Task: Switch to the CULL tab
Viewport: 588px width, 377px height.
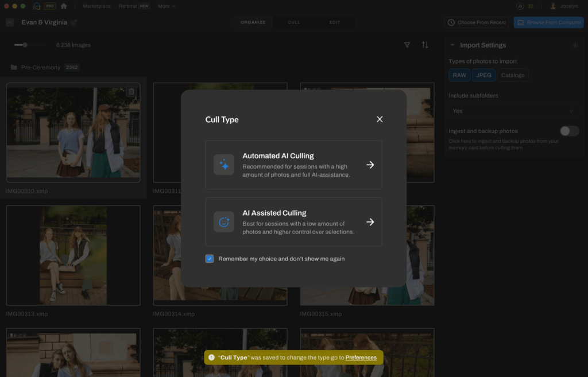Action: point(293,22)
